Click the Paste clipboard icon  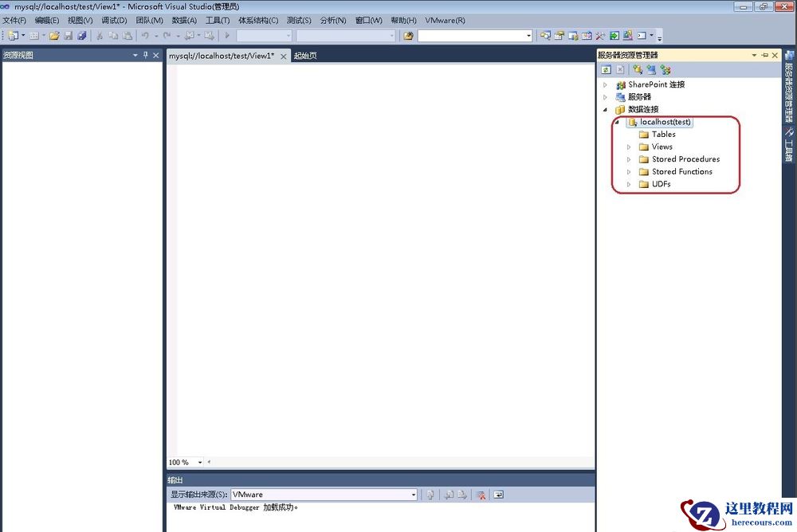[x=127, y=36]
